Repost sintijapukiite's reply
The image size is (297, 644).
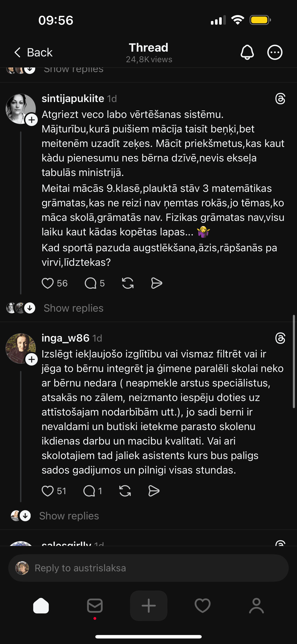coord(128,283)
